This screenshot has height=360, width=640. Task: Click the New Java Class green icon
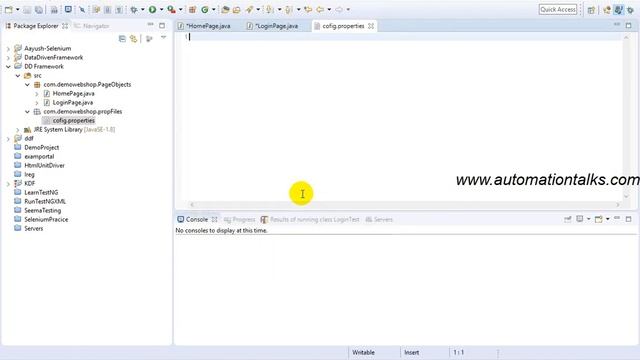click(204, 9)
